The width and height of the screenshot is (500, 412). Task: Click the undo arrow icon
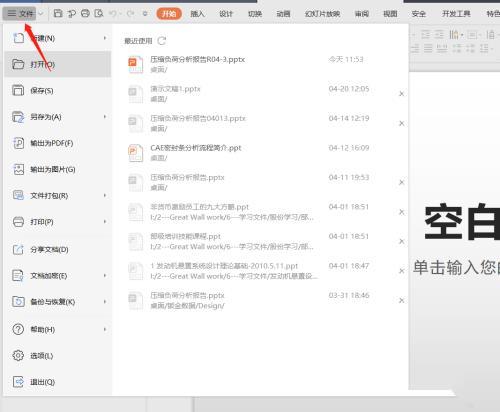pyautogui.click(x=113, y=13)
